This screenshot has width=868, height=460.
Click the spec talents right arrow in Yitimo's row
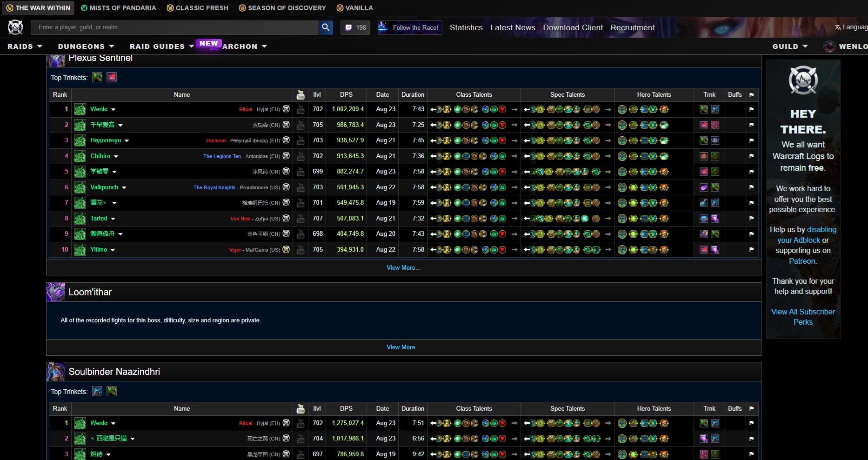(608, 250)
